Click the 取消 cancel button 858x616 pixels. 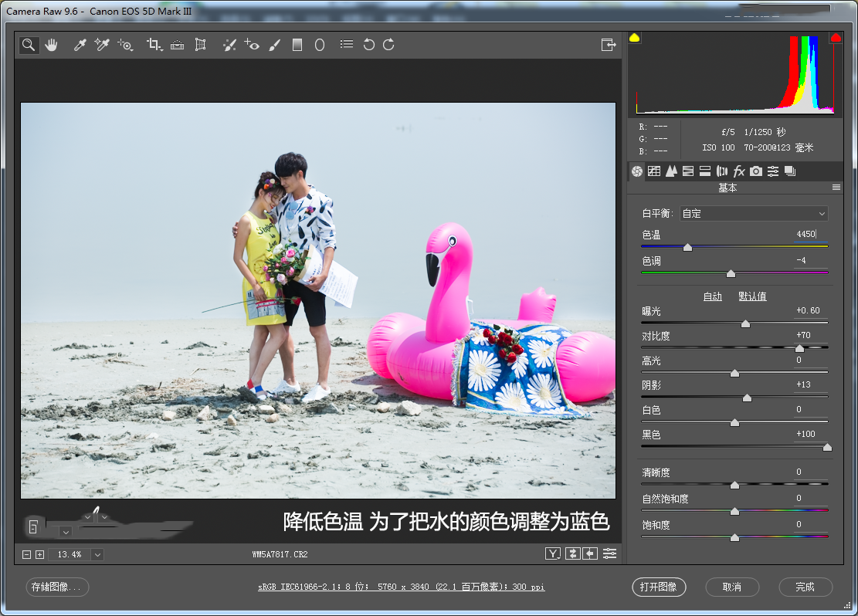[732, 587]
